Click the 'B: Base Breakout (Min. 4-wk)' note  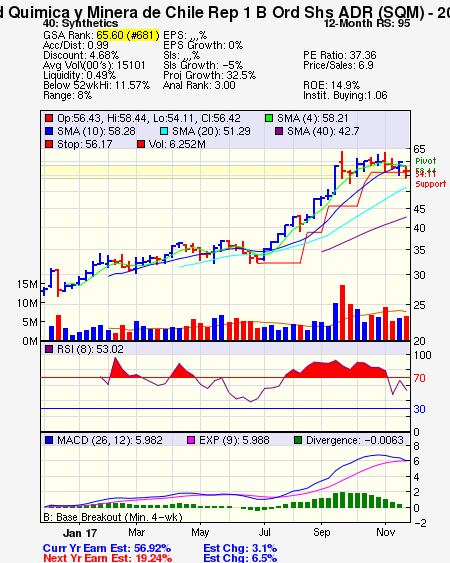113,517
